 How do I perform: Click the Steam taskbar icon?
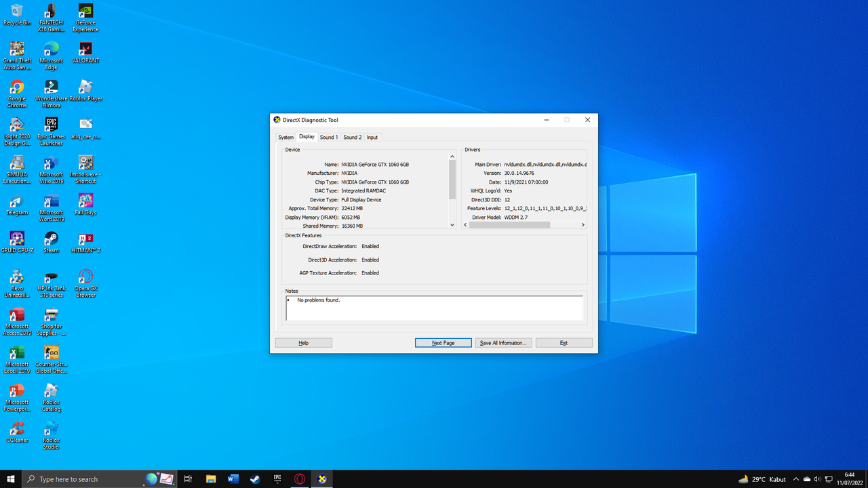(255, 479)
